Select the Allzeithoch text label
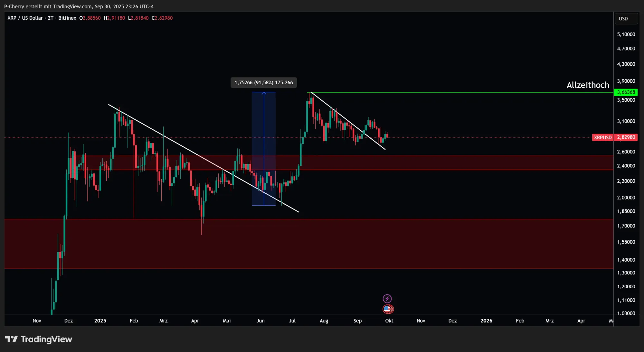Viewport: 644px width, 352px height. (588, 85)
